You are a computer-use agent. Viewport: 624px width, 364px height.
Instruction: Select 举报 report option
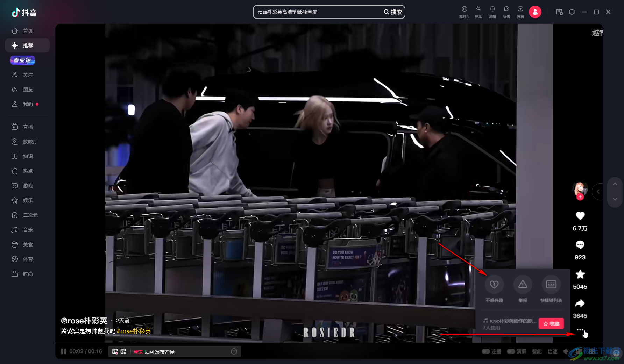523,289
